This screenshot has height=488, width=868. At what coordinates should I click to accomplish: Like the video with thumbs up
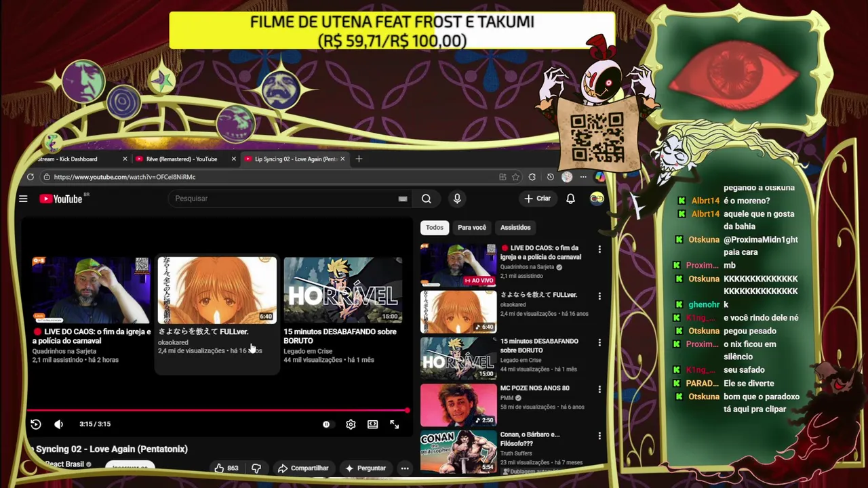[x=219, y=468]
